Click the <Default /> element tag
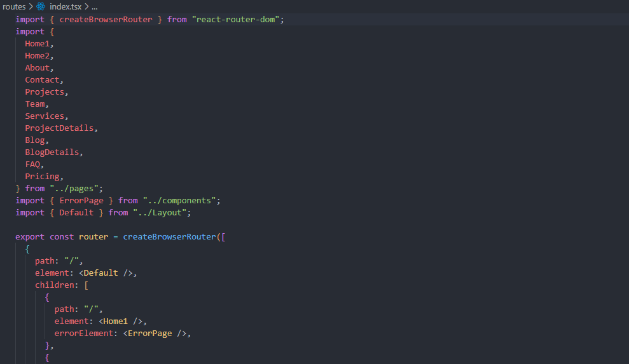This screenshot has height=364, width=629. pos(106,273)
